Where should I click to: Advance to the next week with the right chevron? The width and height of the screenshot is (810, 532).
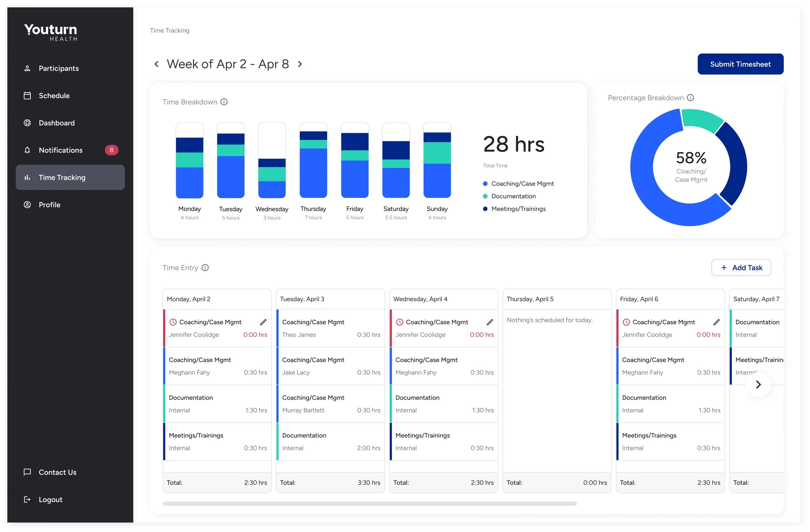(300, 64)
